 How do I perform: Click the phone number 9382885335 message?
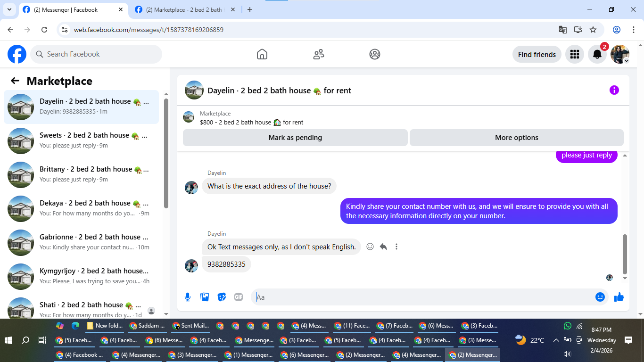point(226,264)
